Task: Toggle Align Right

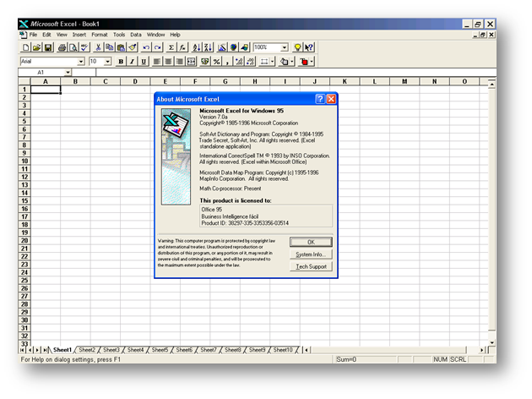Action: pos(180,62)
